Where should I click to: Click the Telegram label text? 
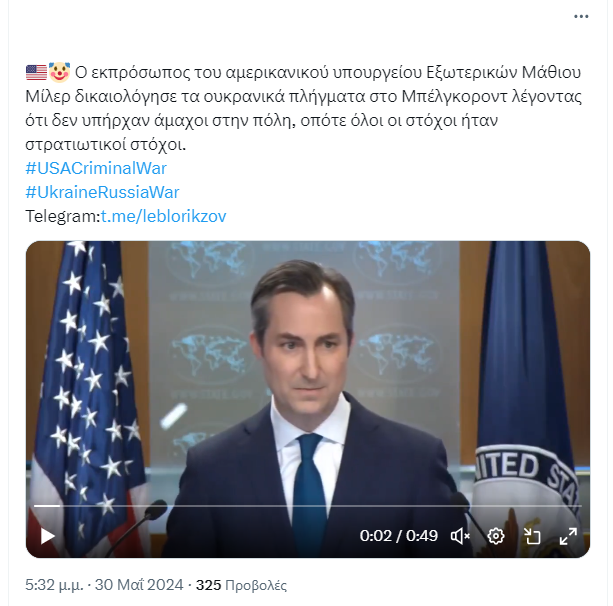pyautogui.click(x=63, y=216)
